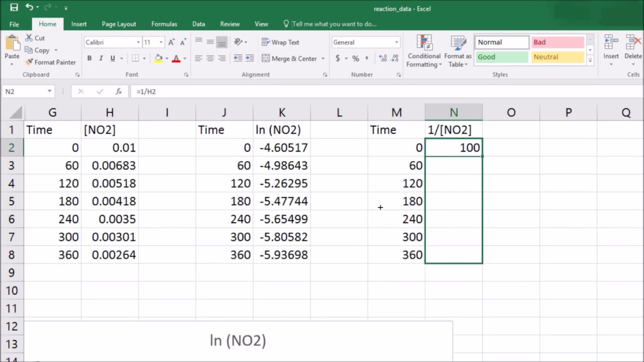Screen dimensions: 644x362
Task: Open Paste options dropdown arrow
Action: pos(12,63)
